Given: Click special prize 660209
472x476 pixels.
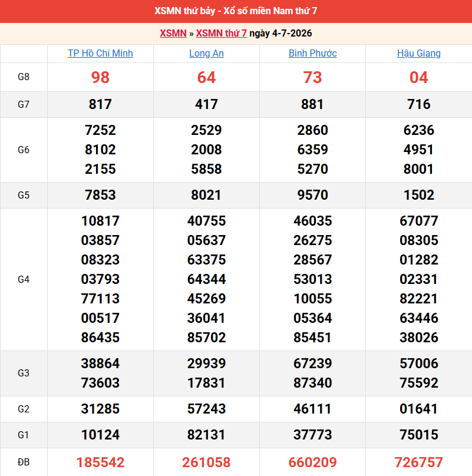Looking at the screenshot, I should coord(312,462).
